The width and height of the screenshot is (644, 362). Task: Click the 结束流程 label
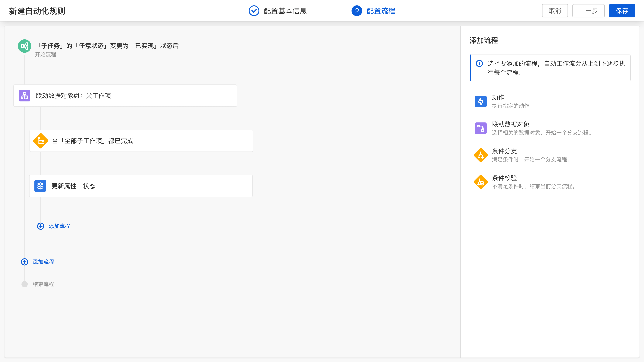coord(43,284)
